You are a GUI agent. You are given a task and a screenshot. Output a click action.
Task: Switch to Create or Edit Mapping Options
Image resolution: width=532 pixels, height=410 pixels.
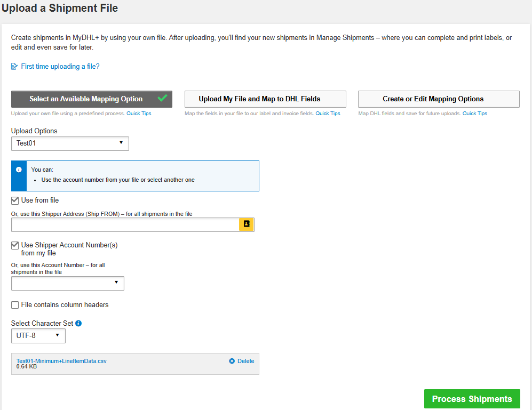click(x=438, y=99)
